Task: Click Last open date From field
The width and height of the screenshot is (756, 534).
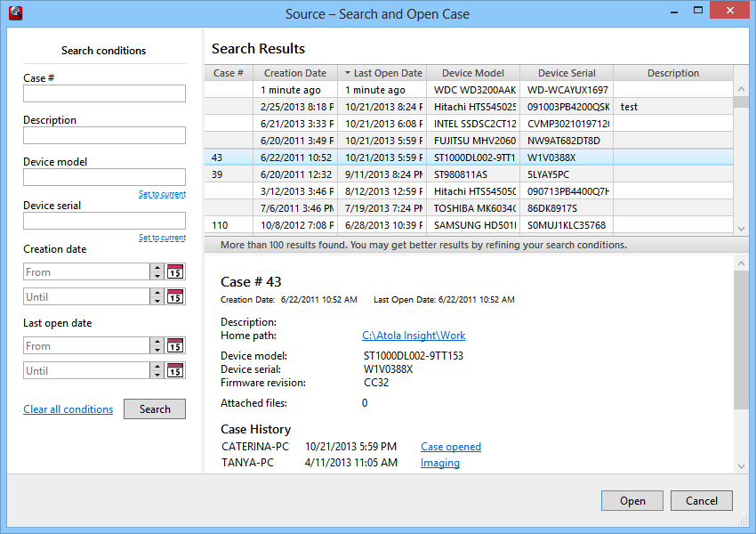Action: tap(87, 345)
